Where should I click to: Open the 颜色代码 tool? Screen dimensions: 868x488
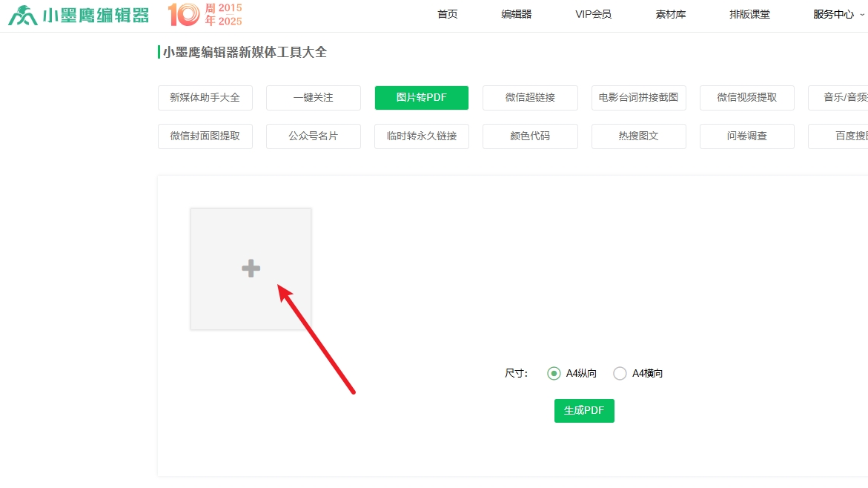point(530,136)
